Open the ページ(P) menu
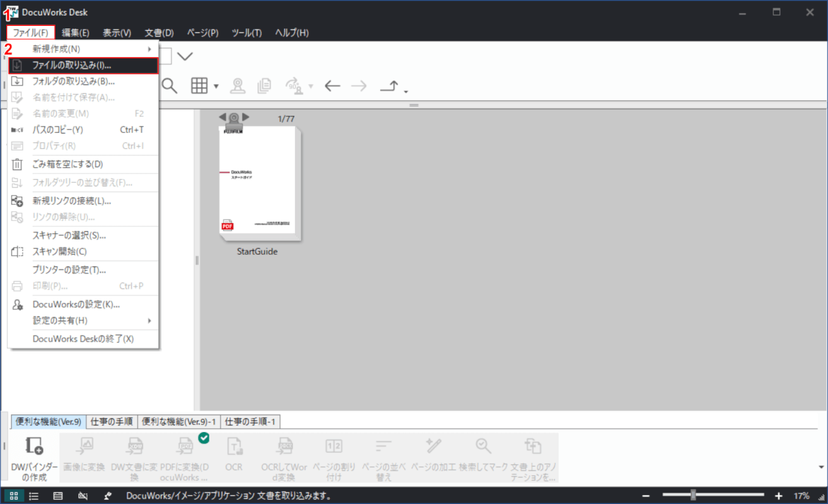The width and height of the screenshot is (828, 504). coord(202,33)
